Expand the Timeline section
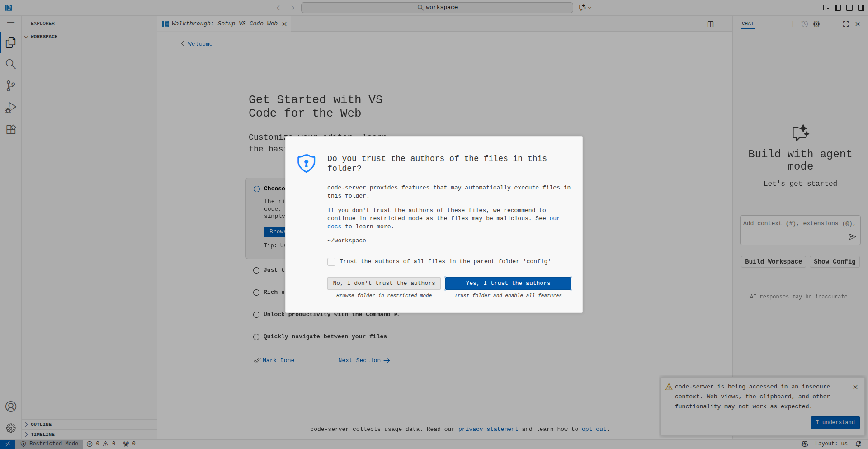868x449 pixels. pos(42,434)
